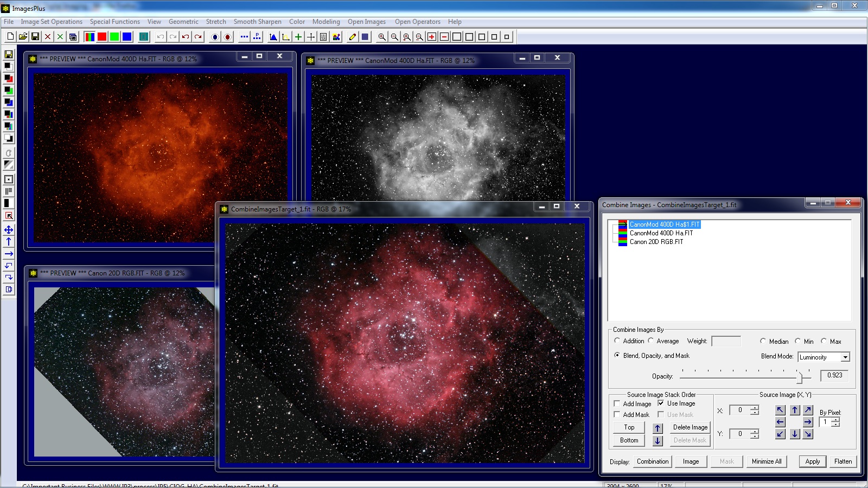The image size is (868, 488).
Task: Click the Flatten button
Action: 843,461
